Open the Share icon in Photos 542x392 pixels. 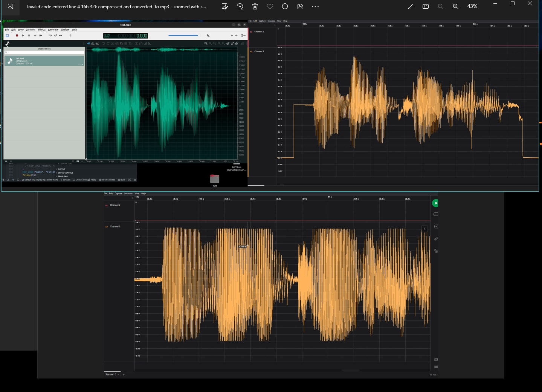(x=300, y=6)
